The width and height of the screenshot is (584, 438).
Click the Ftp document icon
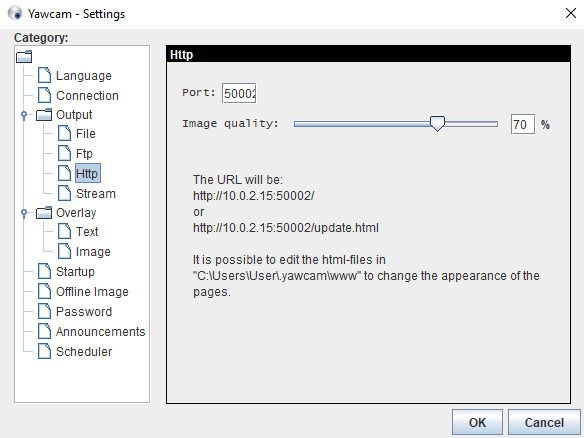64,153
